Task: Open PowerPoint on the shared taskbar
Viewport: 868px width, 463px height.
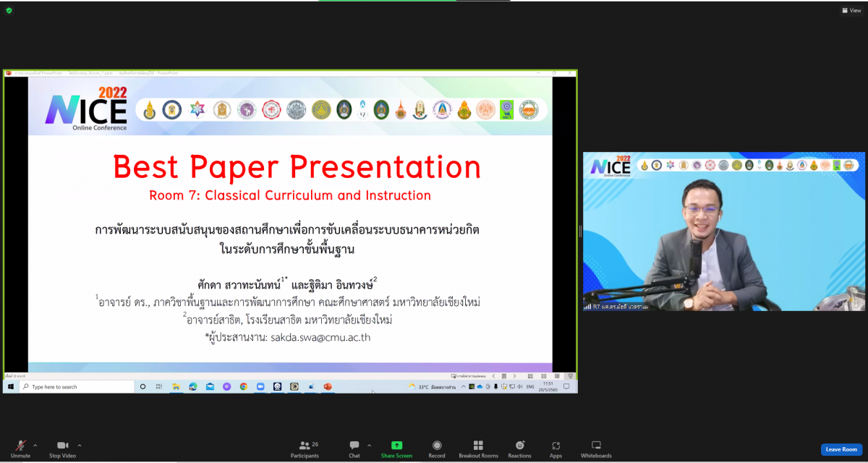Action: pyautogui.click(x=328, y=387)
